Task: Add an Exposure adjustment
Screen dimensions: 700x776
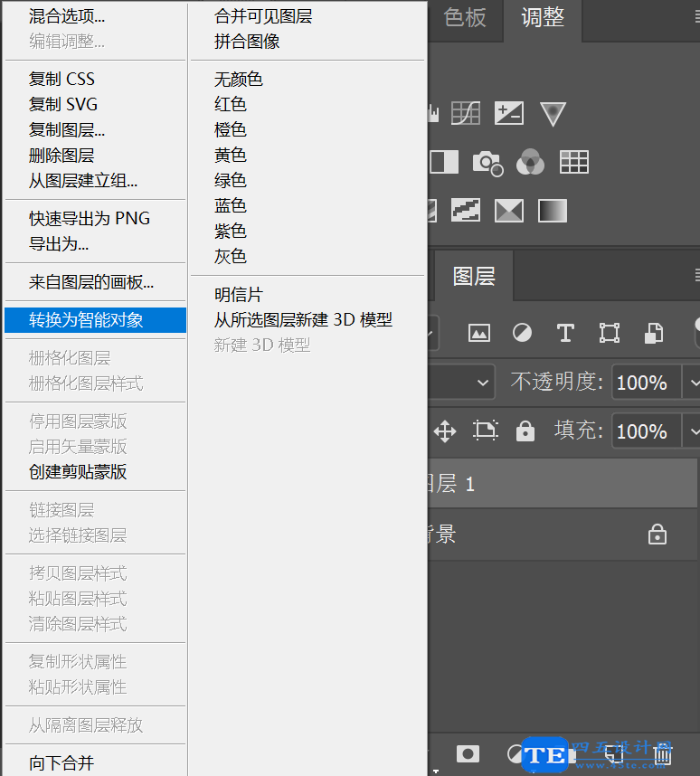Action: pyautogui.click(x=509, y=113)
